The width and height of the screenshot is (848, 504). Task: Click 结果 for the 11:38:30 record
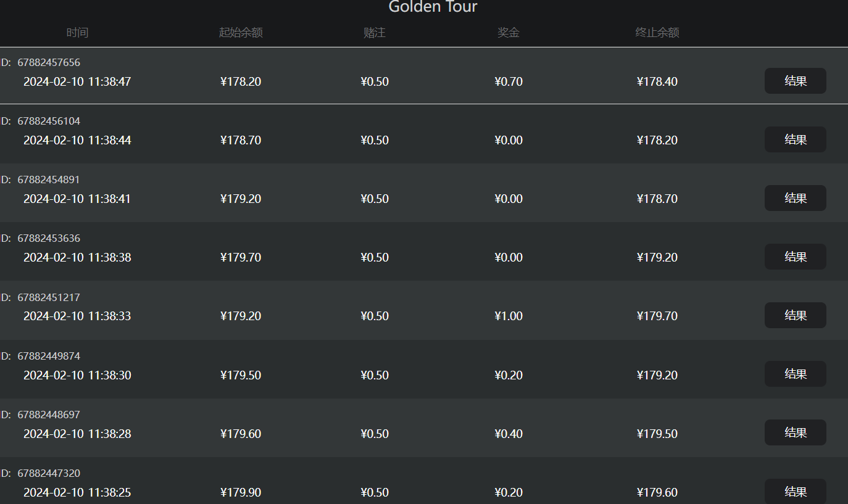[795, 374]
